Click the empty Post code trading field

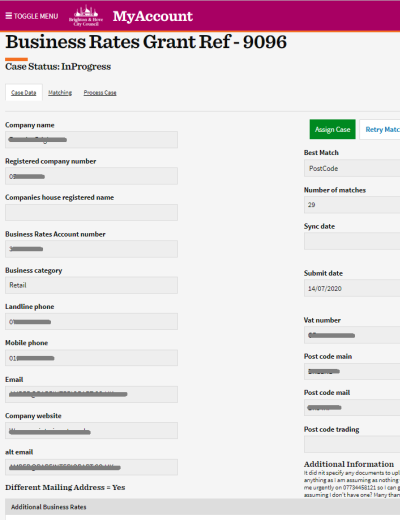click(352, 444)
